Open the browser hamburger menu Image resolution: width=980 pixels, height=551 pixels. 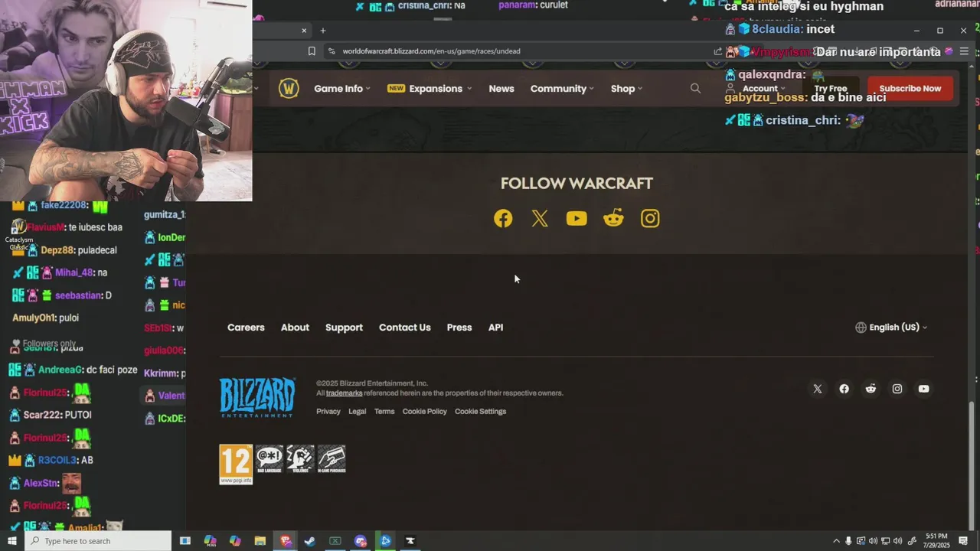(x=964, y=51)
